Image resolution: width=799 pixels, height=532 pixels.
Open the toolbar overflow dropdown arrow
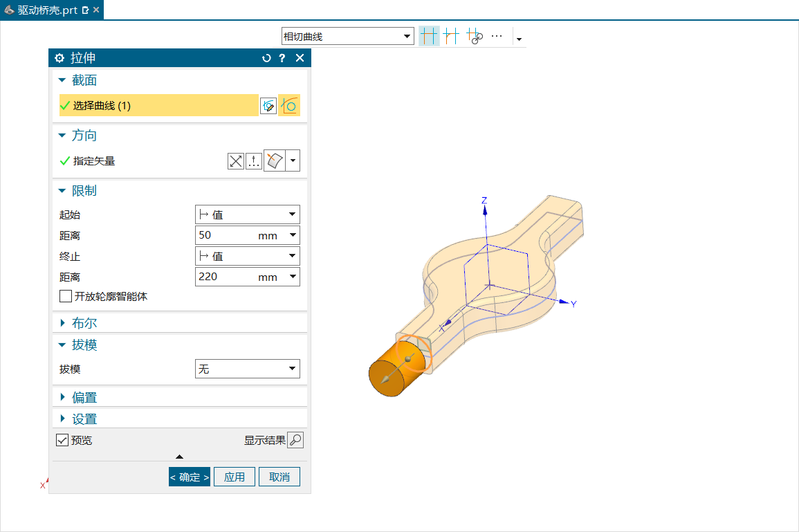tap(520, 39)
